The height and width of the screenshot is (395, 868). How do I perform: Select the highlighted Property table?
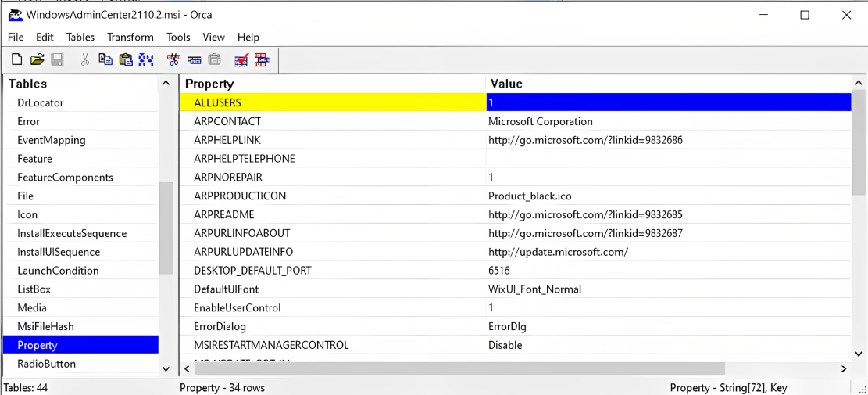[80, 345]
